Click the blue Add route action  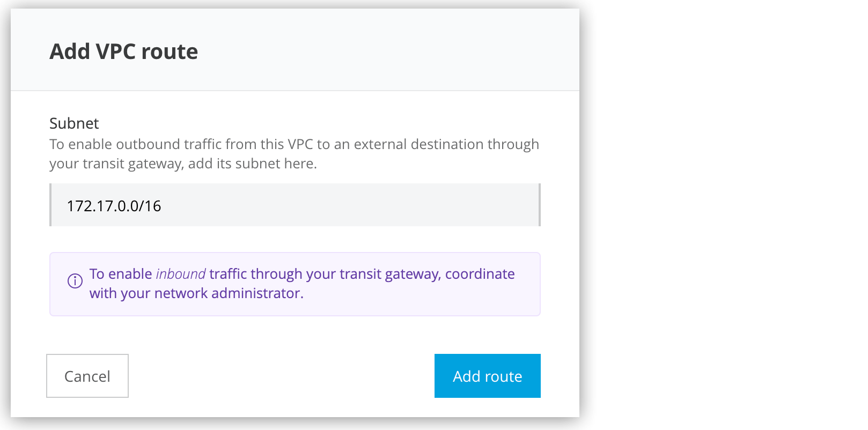pyautogui.click(x=487, y=376)
